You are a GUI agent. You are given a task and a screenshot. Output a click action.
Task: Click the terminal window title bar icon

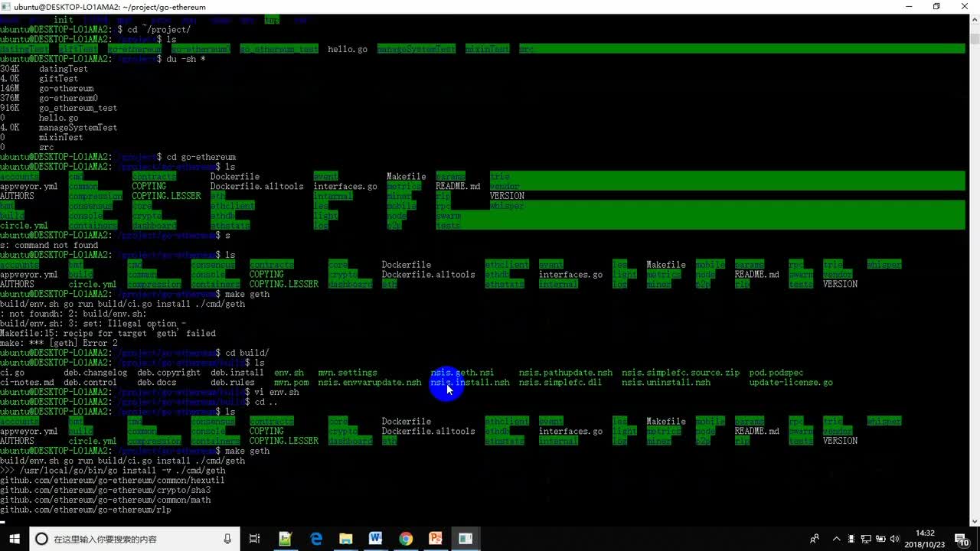click(x=7, y=7)
